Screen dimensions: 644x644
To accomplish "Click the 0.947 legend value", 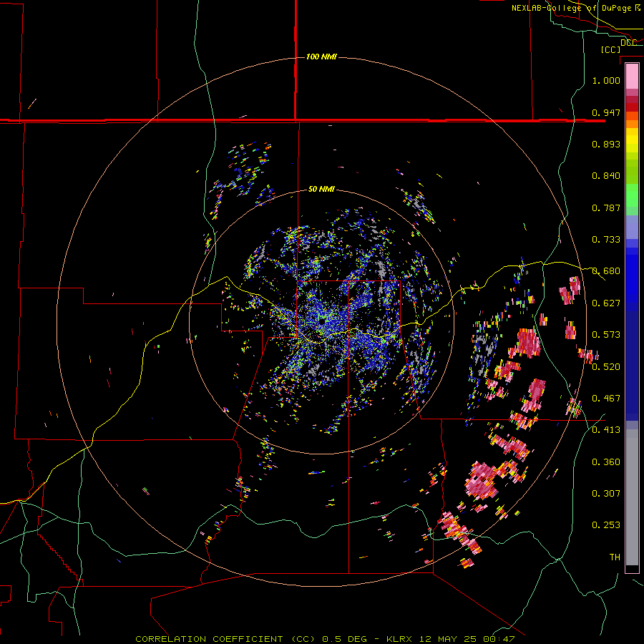I will (606, 112).
